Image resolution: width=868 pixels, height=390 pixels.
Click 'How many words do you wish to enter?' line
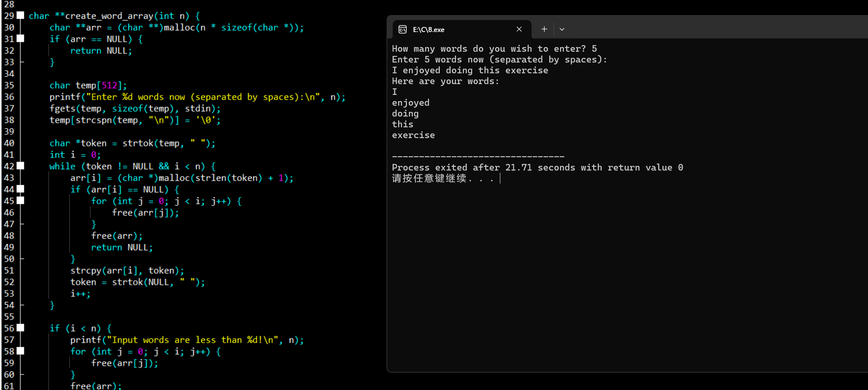pos(495,49)
